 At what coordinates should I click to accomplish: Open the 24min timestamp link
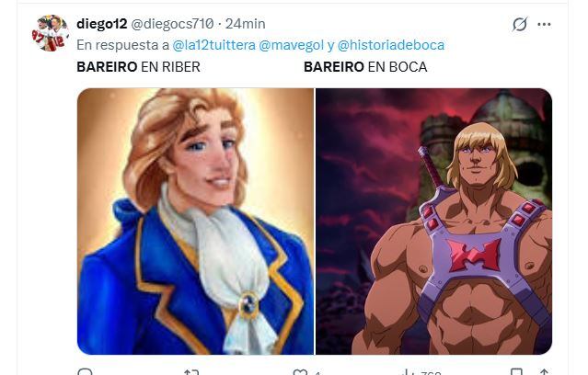coord(246,24)
